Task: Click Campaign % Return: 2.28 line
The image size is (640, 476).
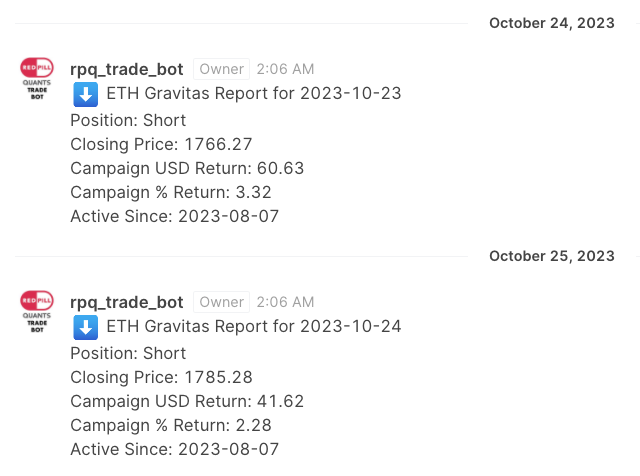Action: point(171,425)
